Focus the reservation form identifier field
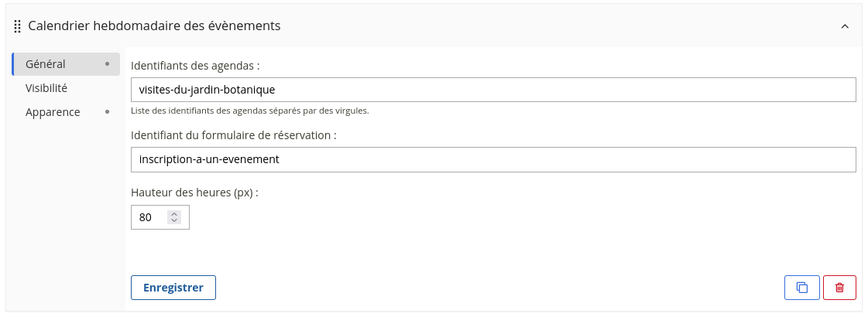868x317 pixels. point(493,159)
